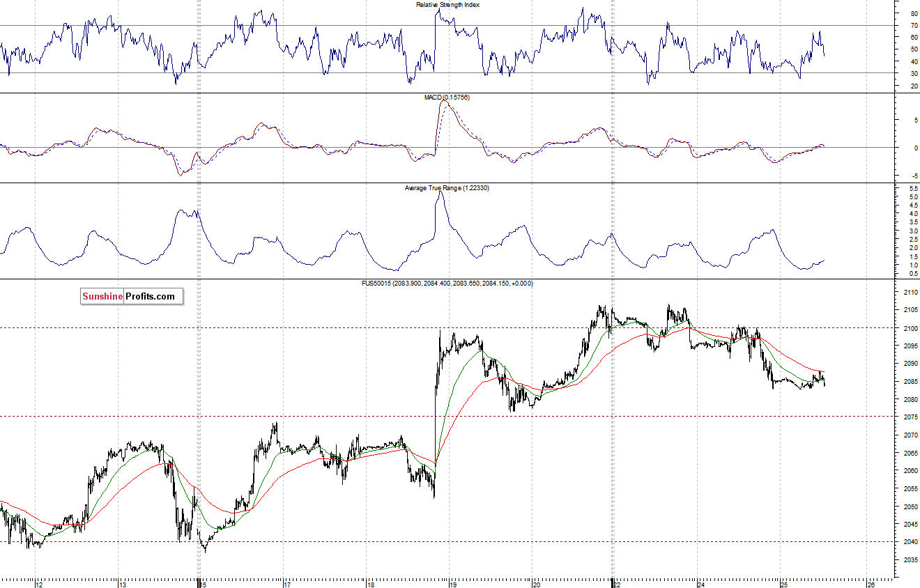
Task: Click the 2110 price axis label
Action: (x=911, y=292)
